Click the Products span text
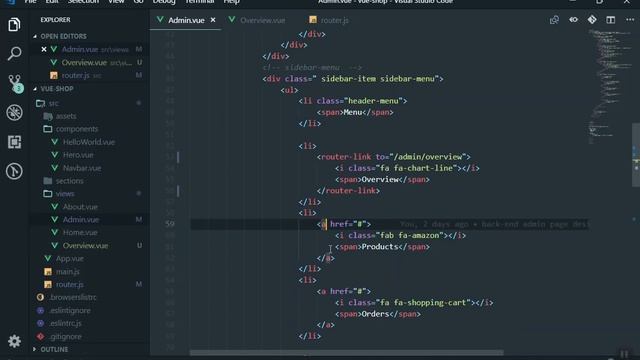The image size is (640, 360). pyautogui.click(x=380, y=247)
